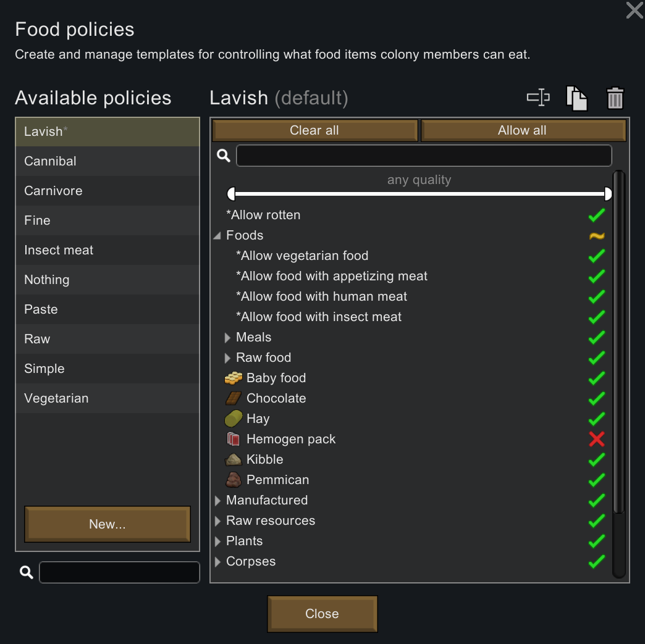The width and height of the screenshot is (645, 644).
Task: Click the trash icon to delete policy
Action: click(x=615, y=98)
